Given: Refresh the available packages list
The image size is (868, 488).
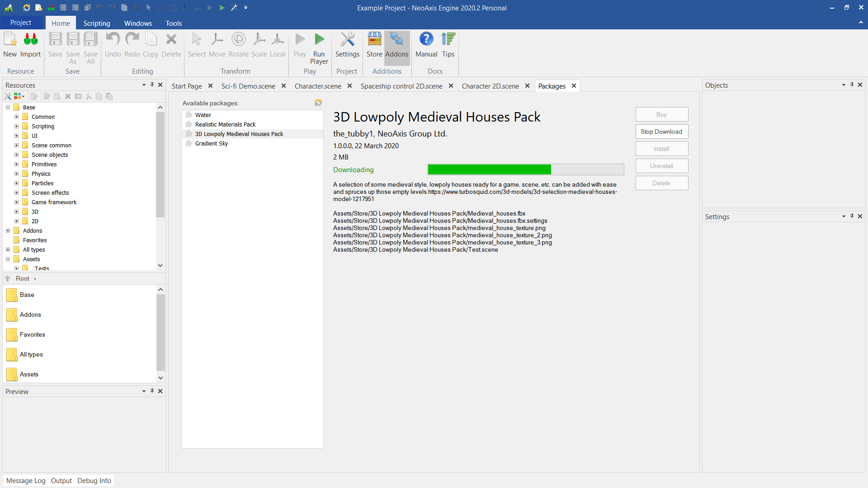Looking at the screenshot, I should (x=318, y=103).
